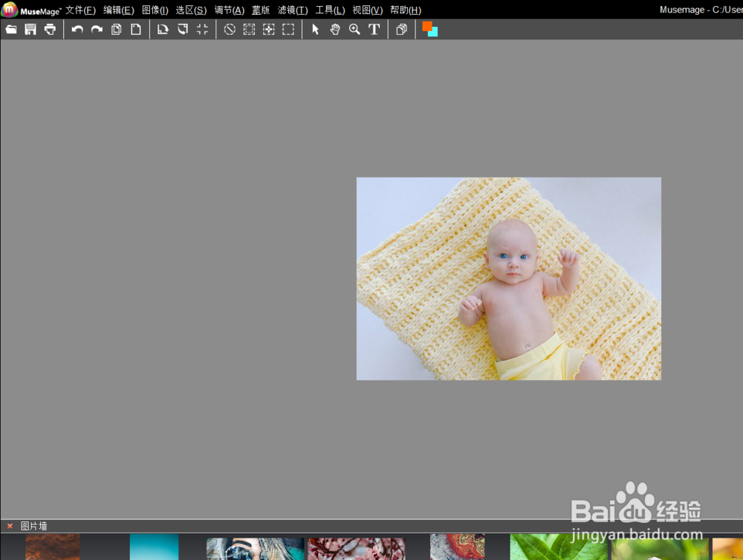Select the pink blossom thumbnail
The image size is (743, 560).
(x=357, y=549)
